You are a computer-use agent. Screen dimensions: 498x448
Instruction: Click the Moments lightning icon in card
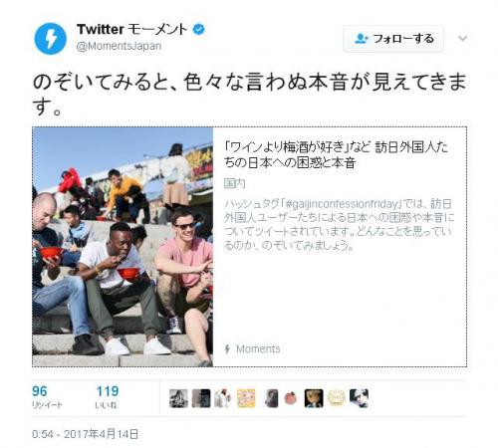(x=227, y=349)
